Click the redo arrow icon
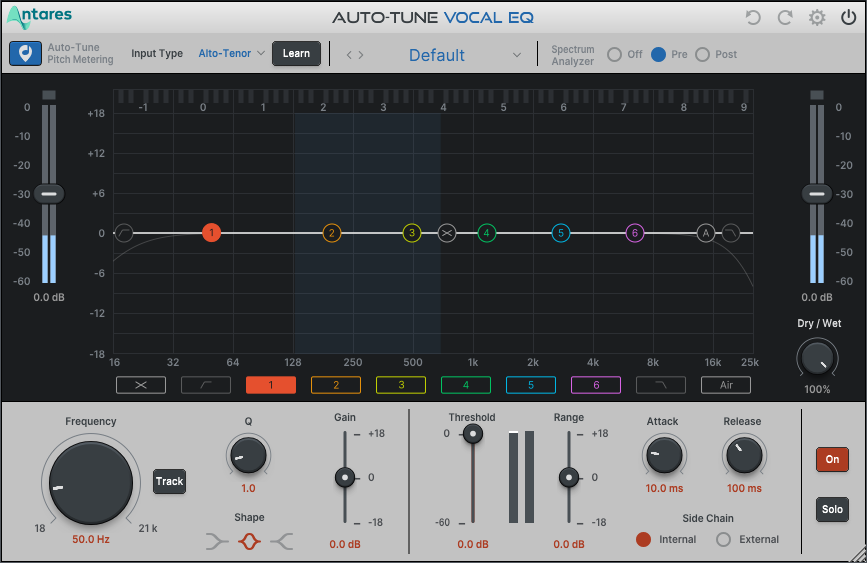The image size is (867, 563). coord(785,18)
